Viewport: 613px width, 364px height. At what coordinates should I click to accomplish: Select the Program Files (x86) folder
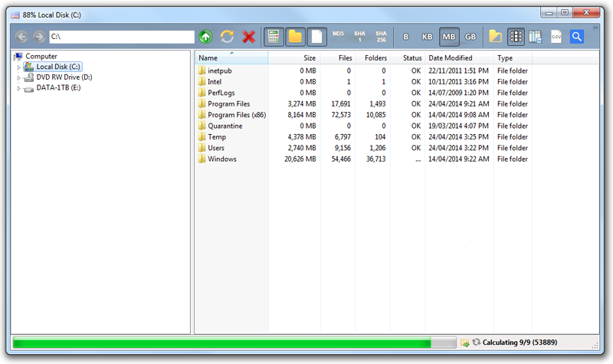pyautogui.click(x=236, y=115)
